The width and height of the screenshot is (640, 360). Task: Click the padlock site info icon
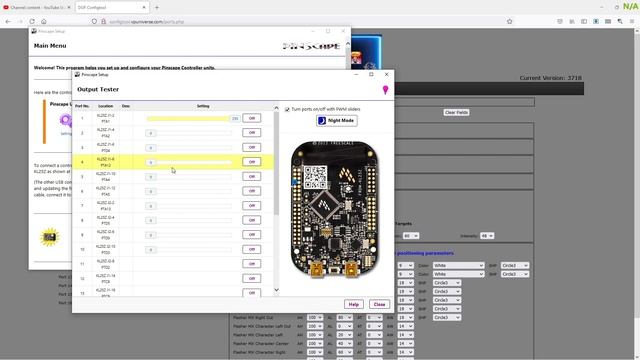[x=103, y=22]
